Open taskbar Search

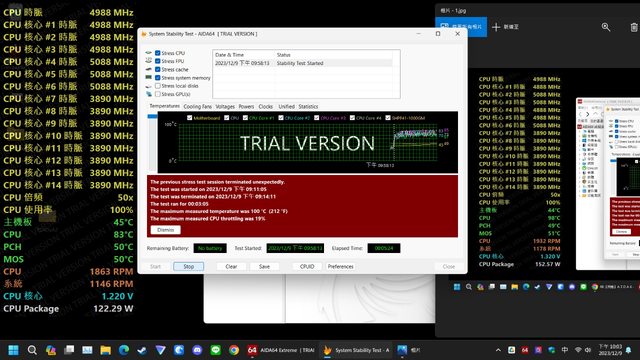[32, 350]
